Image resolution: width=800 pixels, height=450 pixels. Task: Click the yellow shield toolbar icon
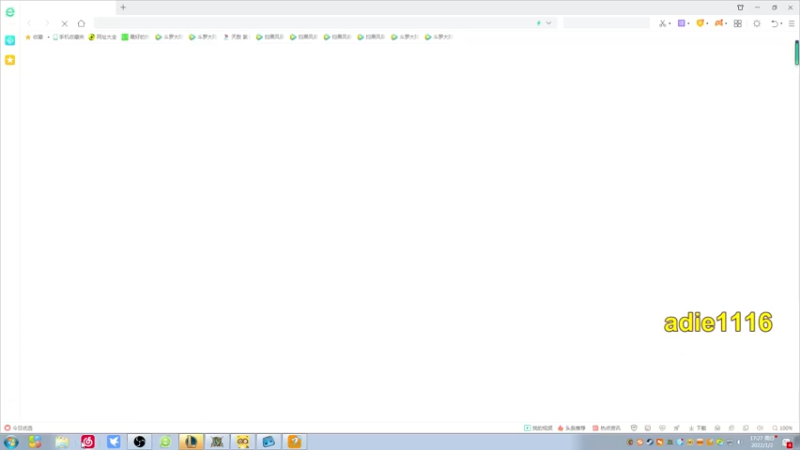(700, 23)
